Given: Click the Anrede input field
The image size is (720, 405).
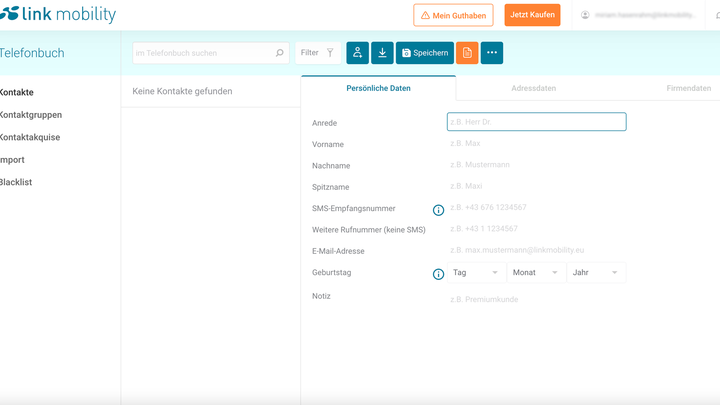Looking at the screenshot, I should pos(536,122).
